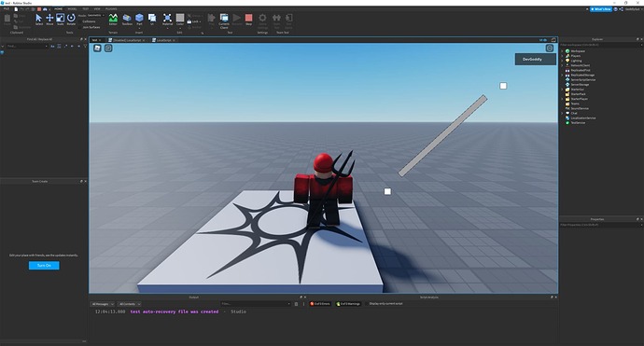Image resolution: width=644 pixels, height=346 pixels.
Task: Click the Output filter input field
Action: [x=256, y=304]
